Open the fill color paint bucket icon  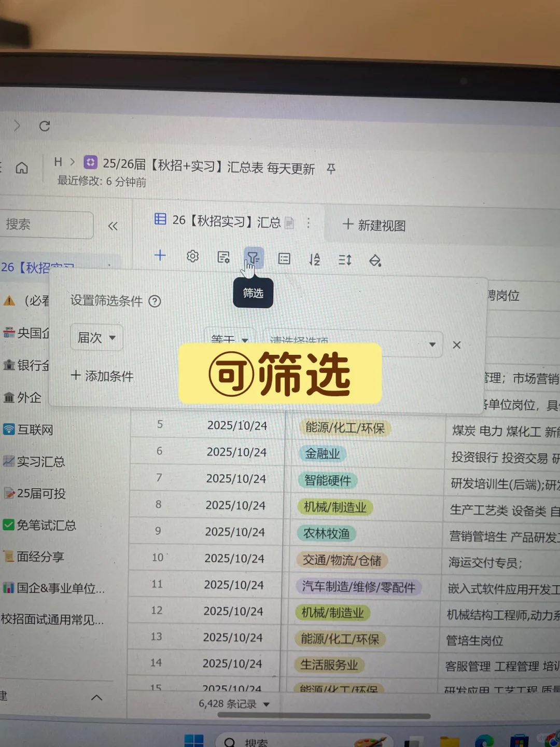click(376, 260)
